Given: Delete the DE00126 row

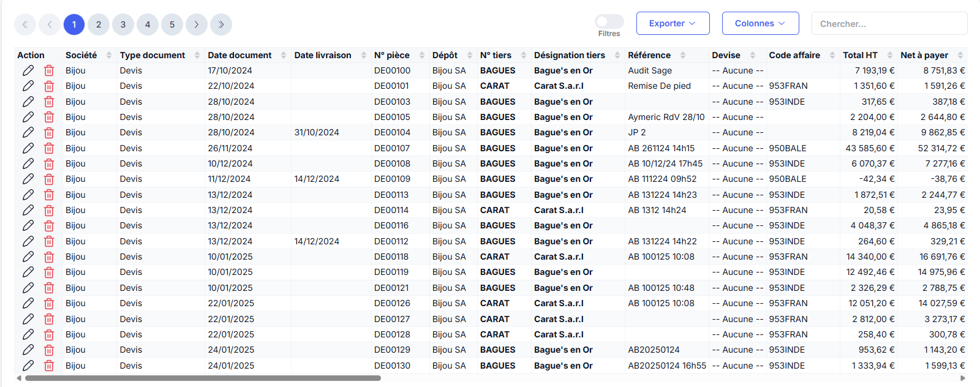Looking at the screenshot, I should (x=49, y=304).
